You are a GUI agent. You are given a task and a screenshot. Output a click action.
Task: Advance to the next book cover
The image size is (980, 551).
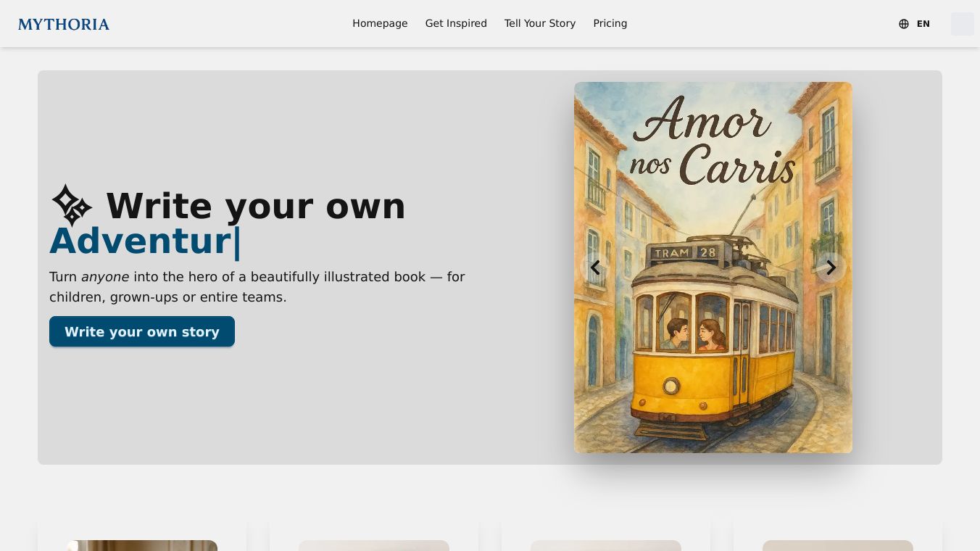pos(831,268)
